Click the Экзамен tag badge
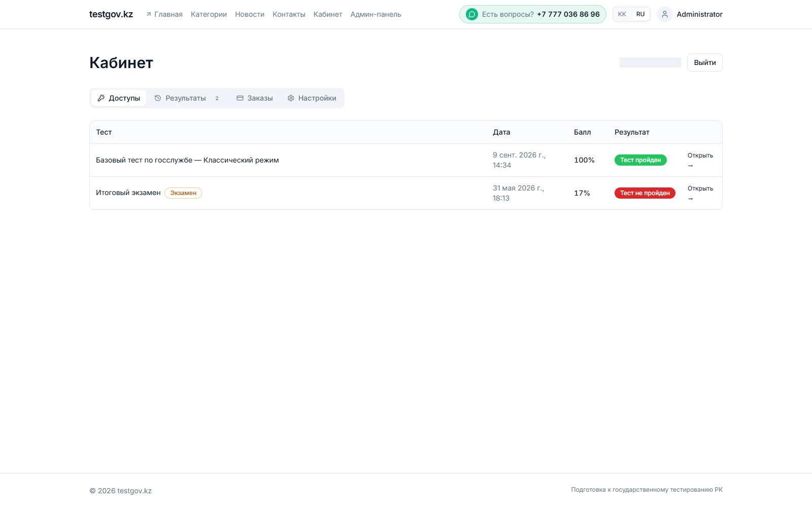Viewport: 812px width, 508px height. 183,193
